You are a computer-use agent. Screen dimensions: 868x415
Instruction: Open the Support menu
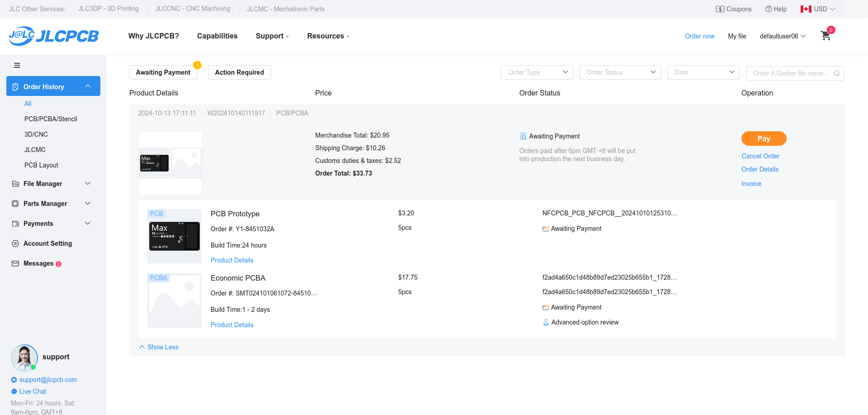(x=272, y=36)
